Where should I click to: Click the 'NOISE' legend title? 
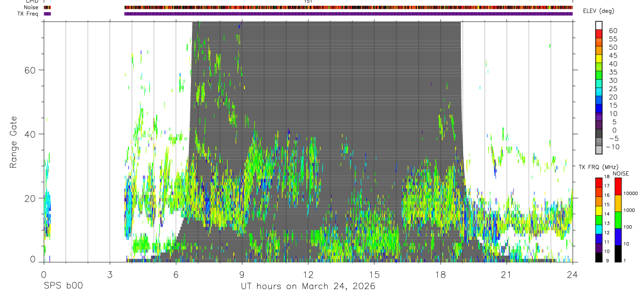click(x=620, y=173)
